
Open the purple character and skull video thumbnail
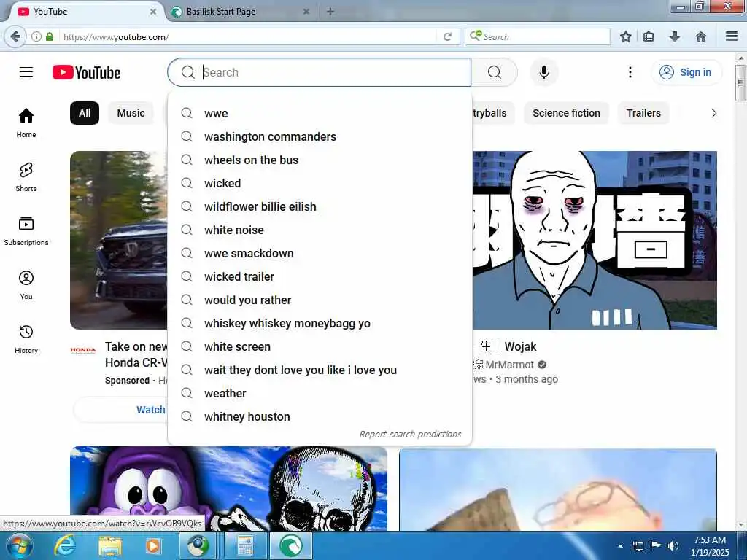[x=228, y=489]
